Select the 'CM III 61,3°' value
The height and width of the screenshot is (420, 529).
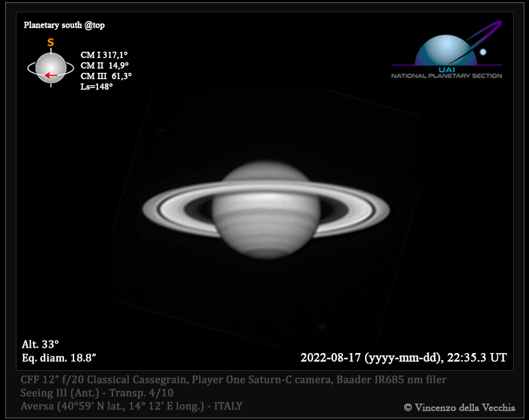pos(106,76)
